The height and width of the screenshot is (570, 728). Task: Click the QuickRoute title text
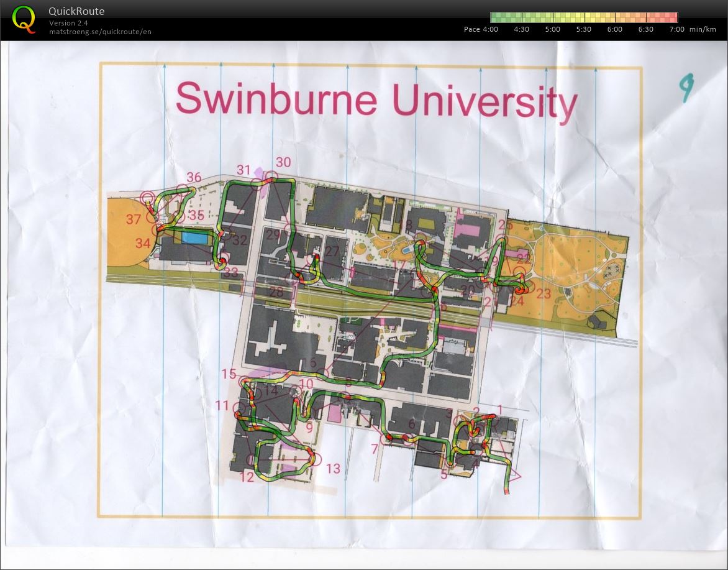76,11
